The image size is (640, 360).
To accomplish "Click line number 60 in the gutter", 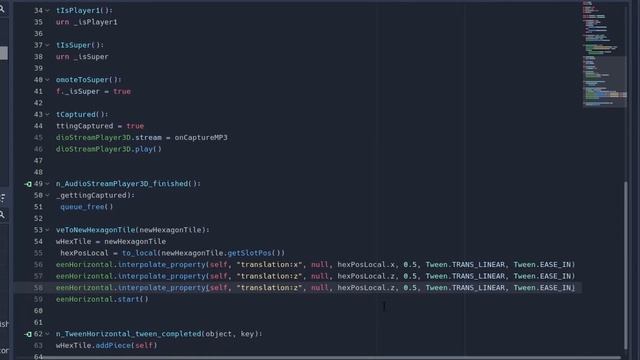I will (38, 311).
